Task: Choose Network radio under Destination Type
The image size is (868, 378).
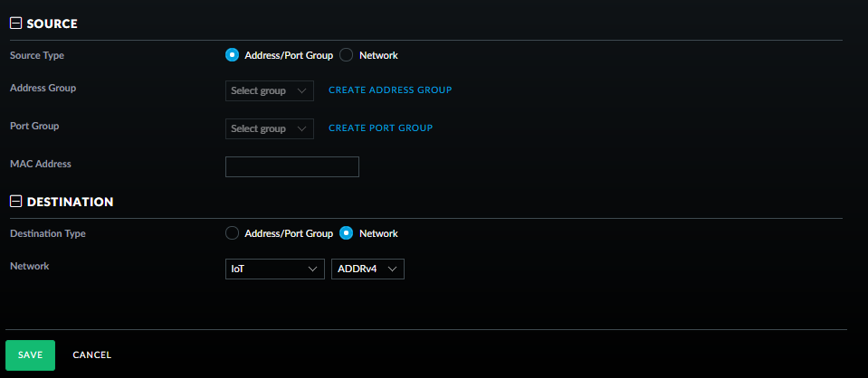Action: (346, 233)
